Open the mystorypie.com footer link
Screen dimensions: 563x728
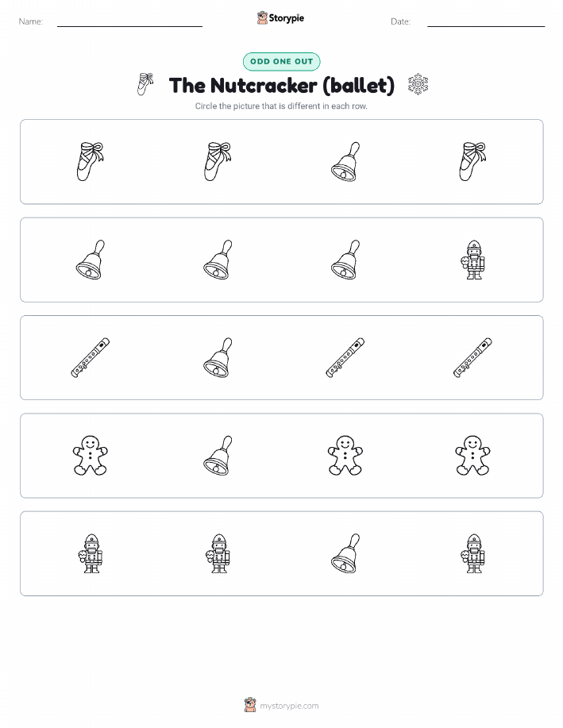(289, 706)
